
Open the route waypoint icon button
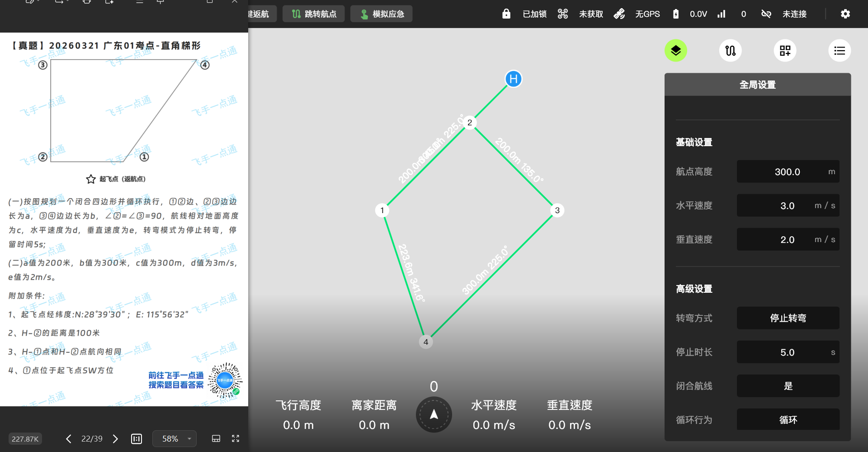[x=730, y=51]
